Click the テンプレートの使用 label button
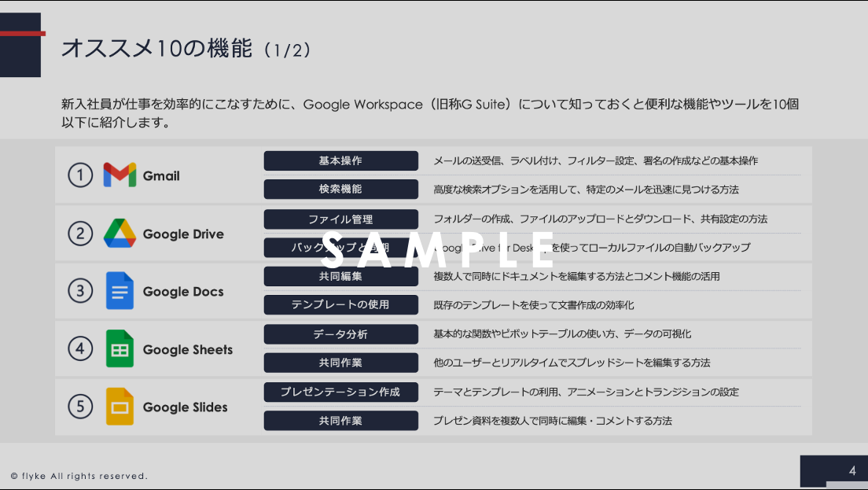 point(340,304)
